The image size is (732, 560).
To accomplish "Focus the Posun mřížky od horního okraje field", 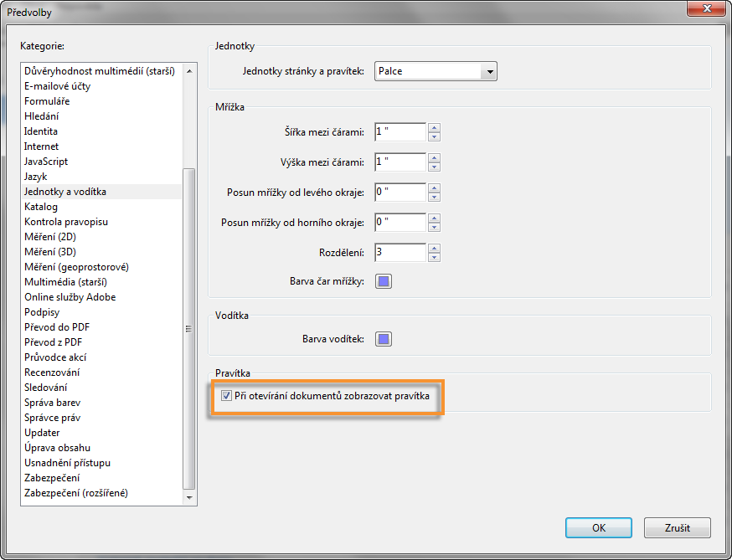I will (x=400, y=223).
